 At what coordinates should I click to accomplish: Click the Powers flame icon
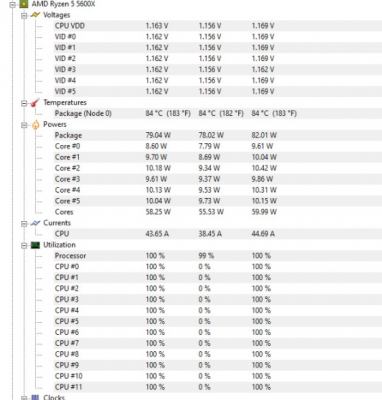pyautogui.click(x=35, y=125)
